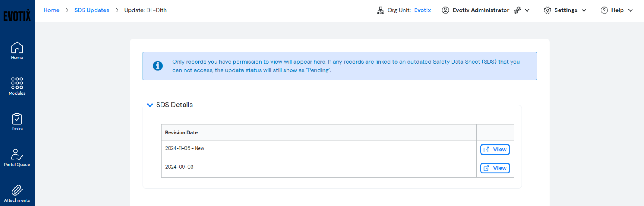
Task: Open the Evotix Administrator user menu
Action: tap(486, 10)
